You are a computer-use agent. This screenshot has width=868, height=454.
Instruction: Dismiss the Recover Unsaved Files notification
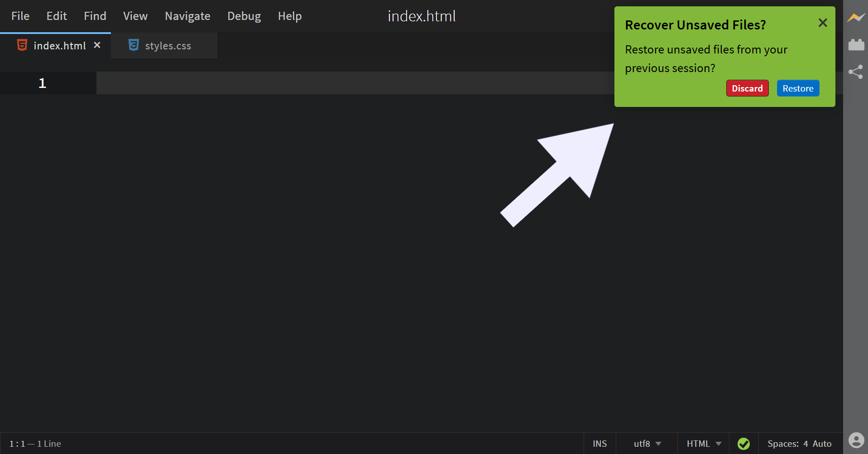click(822, 23)
